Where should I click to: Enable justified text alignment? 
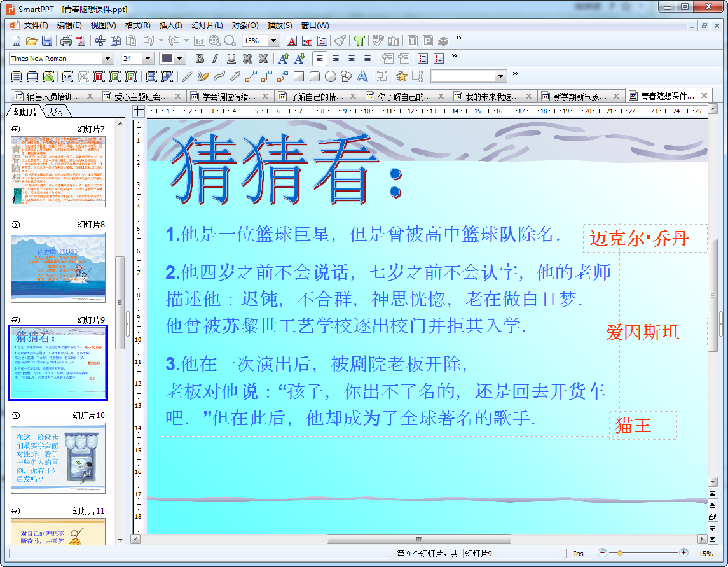[x=367, y=59]
